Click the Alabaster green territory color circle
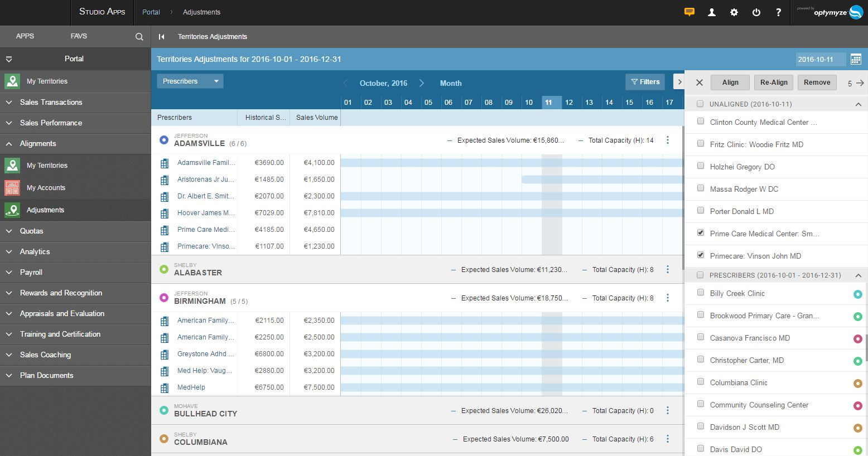The image size is (868, 456). (164, 269)
